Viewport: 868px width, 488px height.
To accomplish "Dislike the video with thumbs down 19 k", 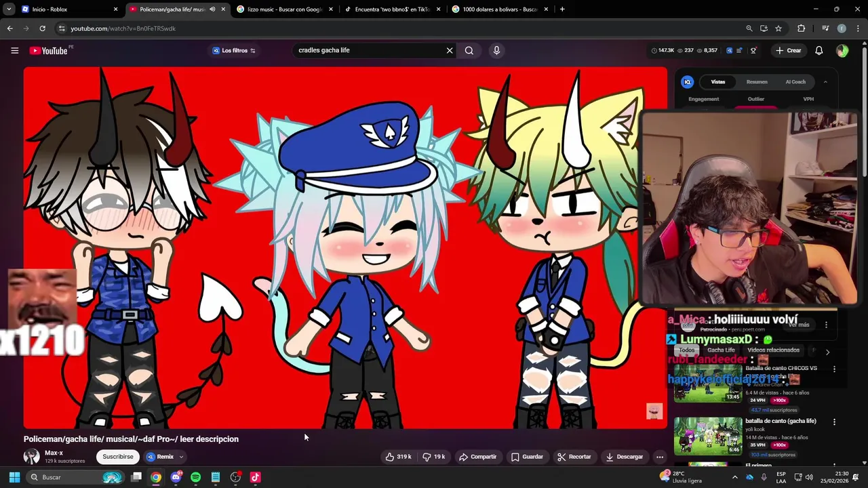I will point(433,457).
